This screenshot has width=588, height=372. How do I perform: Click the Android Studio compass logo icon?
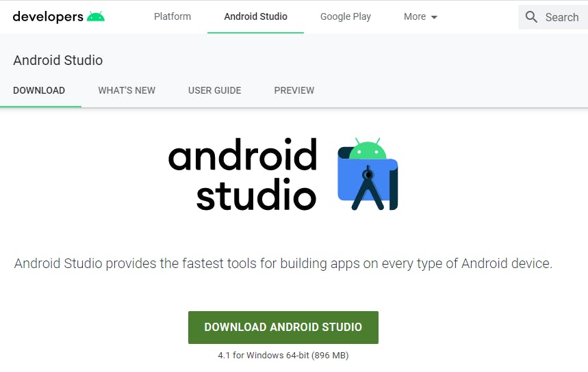(368, 174)
